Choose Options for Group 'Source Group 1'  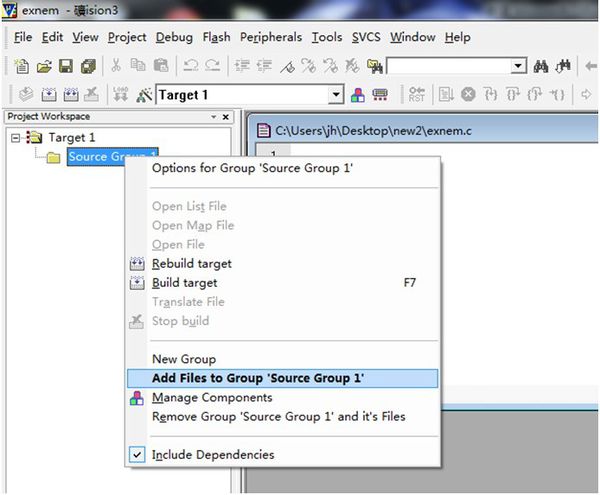point(283,168)
